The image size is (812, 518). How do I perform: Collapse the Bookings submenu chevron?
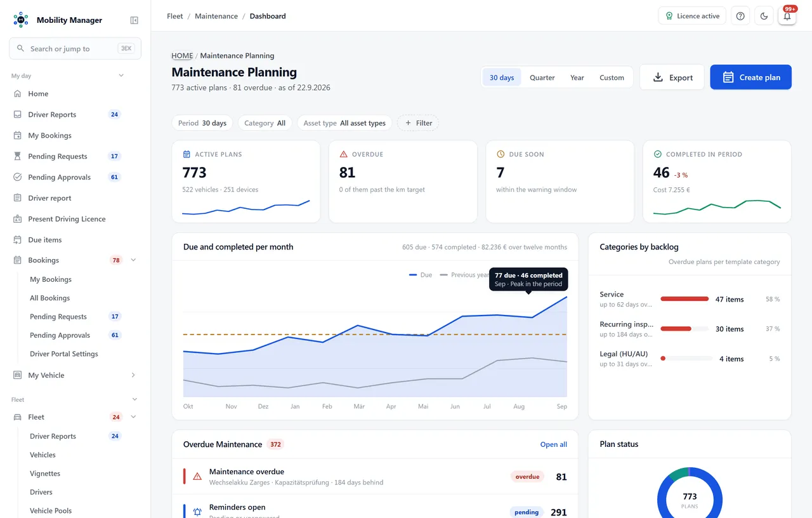click(x=133, y=260)
